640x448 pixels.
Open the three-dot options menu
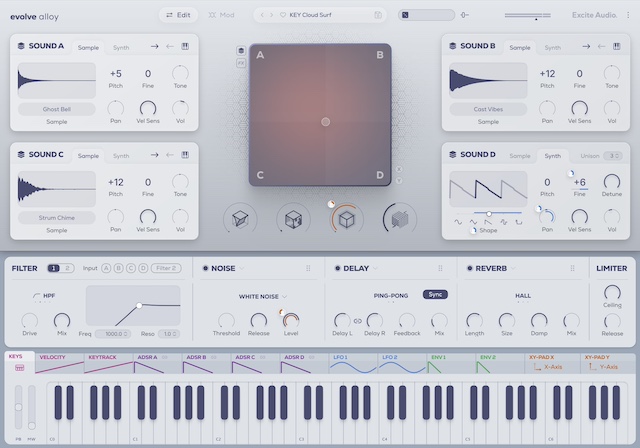click(628, 15)
